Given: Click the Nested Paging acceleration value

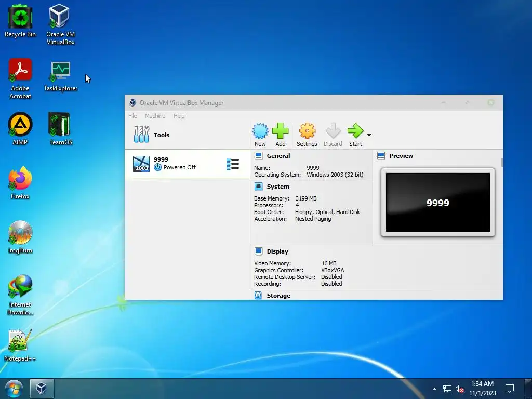Looking at the screenshot, I should (313, 219).
